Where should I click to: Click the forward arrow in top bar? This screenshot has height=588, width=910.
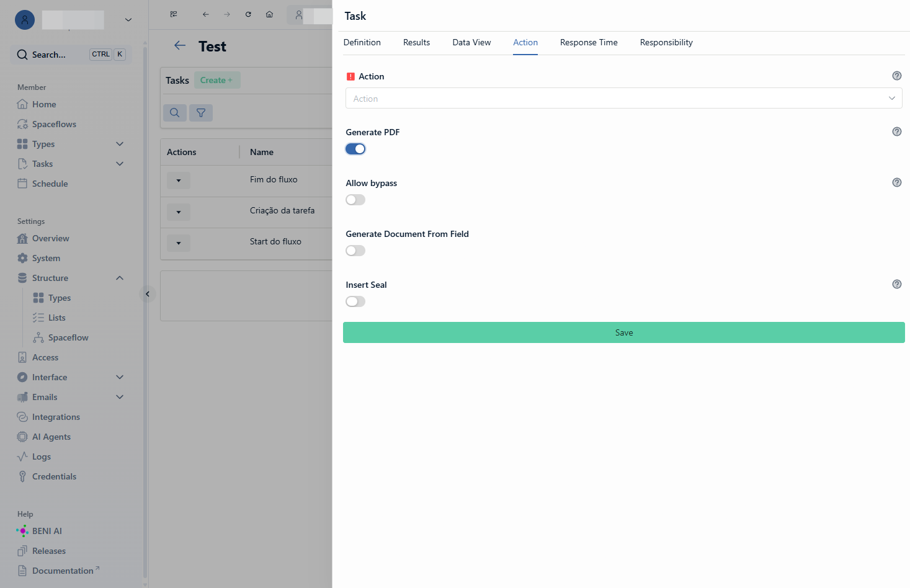(227, 14)
